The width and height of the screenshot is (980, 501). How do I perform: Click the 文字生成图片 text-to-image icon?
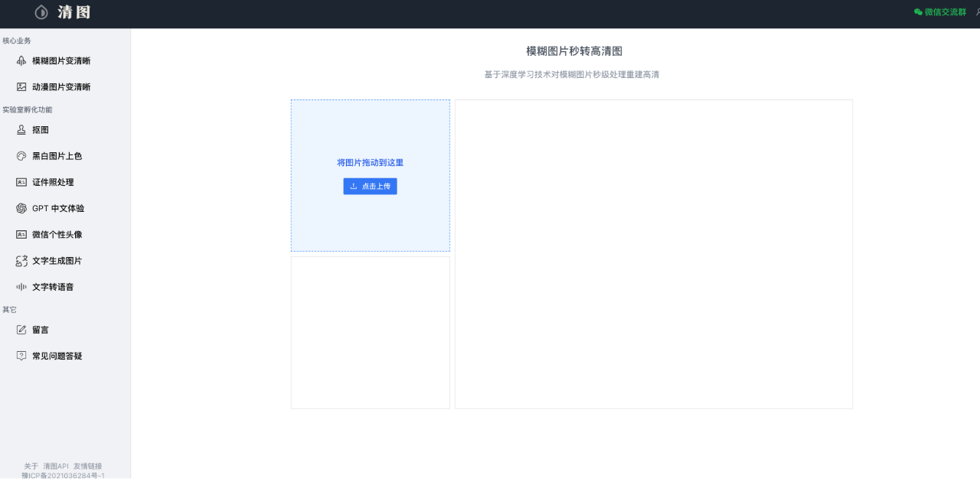point(20,260)
